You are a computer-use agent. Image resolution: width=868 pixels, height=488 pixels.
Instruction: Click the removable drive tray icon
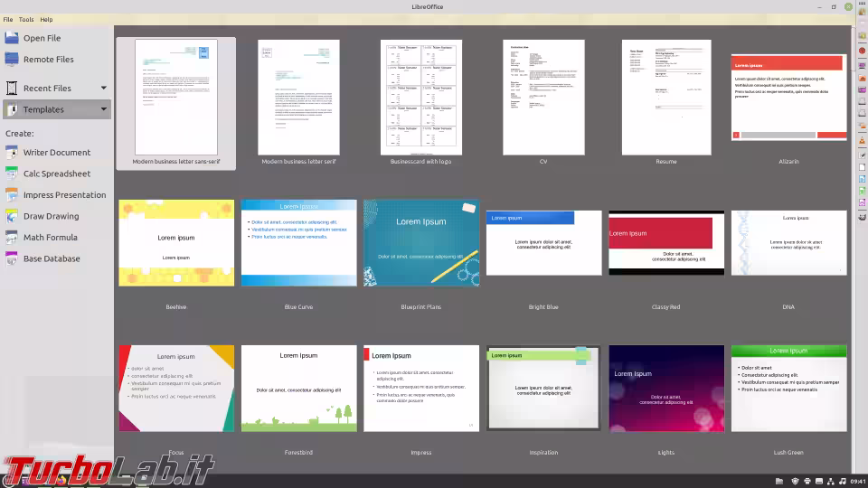819,482
